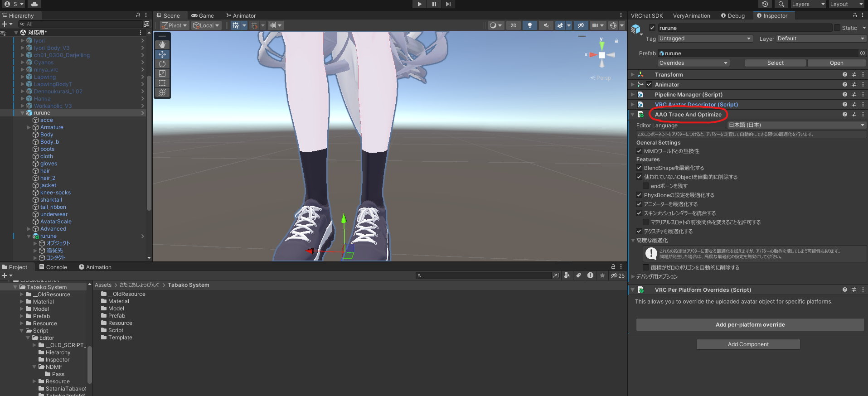
Task: Switch to the Game tab
Action: pos(203,15)
